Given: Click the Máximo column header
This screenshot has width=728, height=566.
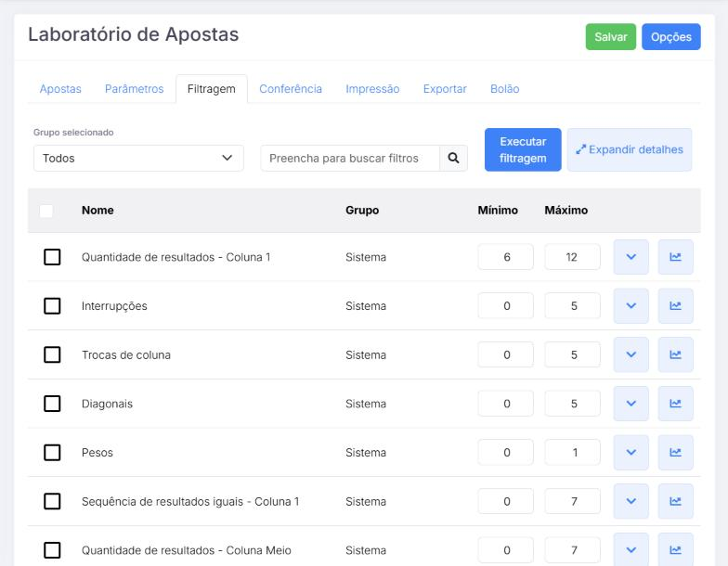Looking at the screenshot, I should [566, 210].
